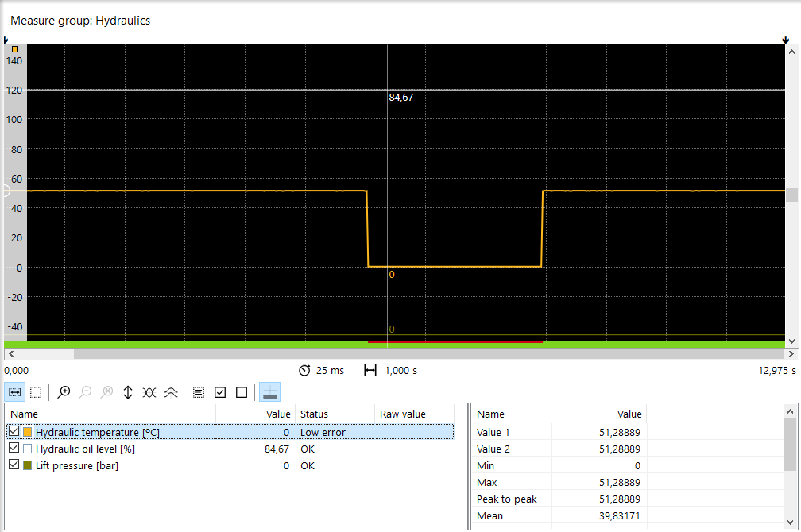Click the uncheck all signals icon

pyautogui.click(x=242, y=392)
